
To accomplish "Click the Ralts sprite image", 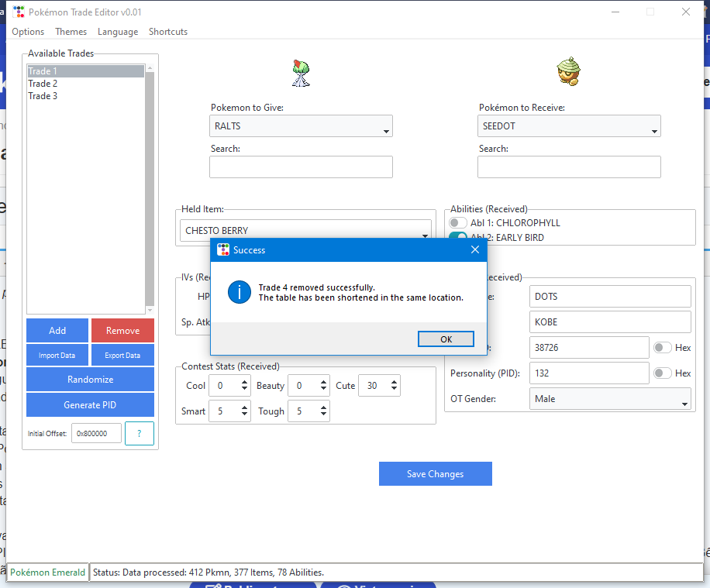I will (x=301, y=73).
